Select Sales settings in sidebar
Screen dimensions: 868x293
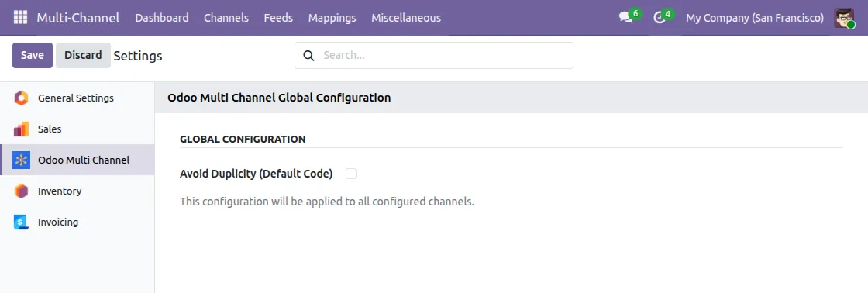coord(77,129)
